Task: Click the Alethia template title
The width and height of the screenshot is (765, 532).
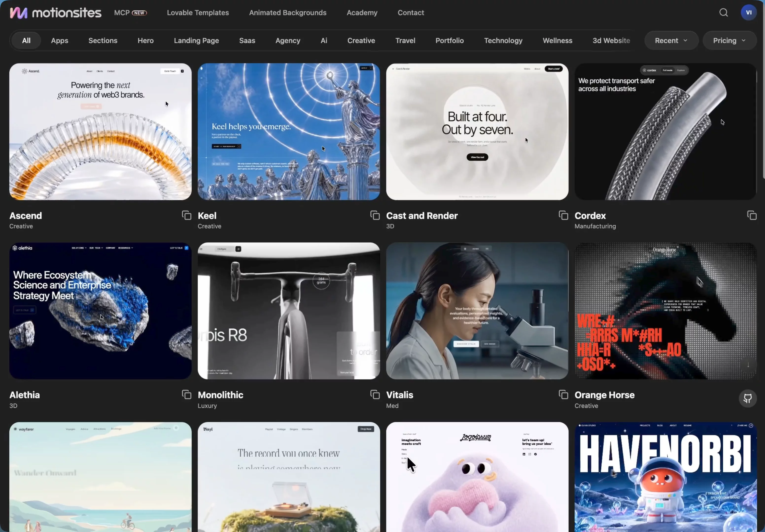Action: pyautogui.click(x=25, y=395)
